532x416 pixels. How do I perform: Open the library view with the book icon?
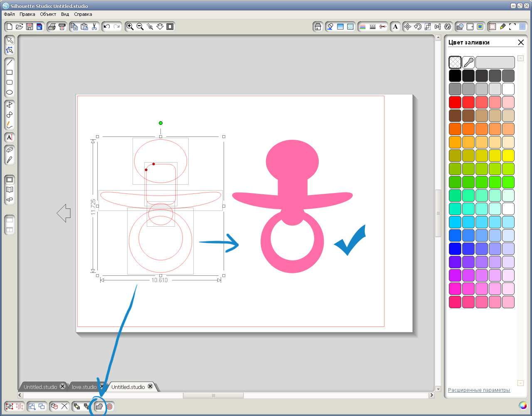click(x=10, y=190)
